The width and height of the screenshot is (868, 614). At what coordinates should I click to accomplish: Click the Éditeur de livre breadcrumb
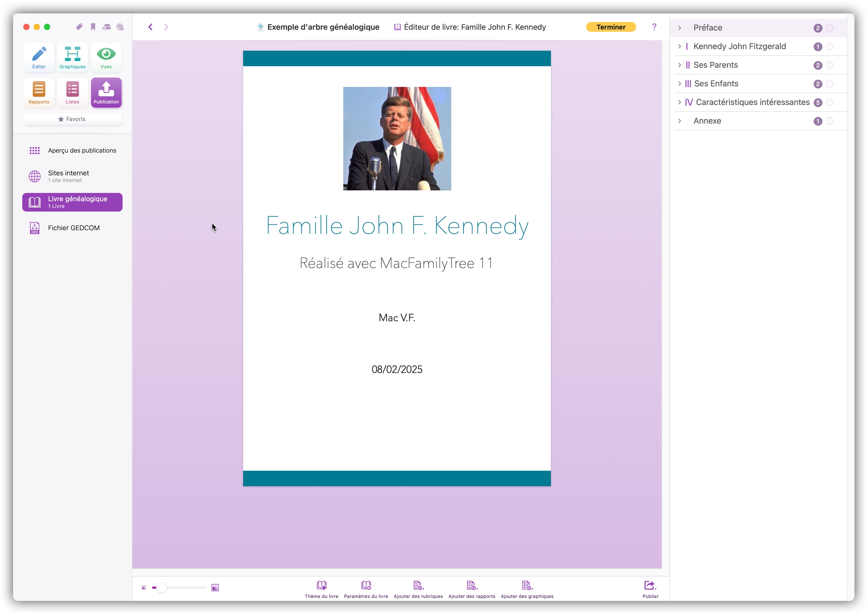475,27
